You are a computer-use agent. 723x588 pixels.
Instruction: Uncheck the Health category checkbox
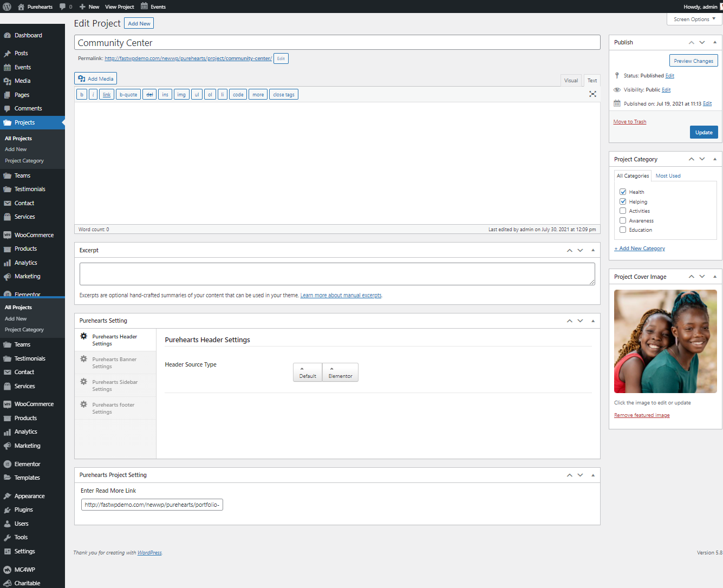point(623,192)
